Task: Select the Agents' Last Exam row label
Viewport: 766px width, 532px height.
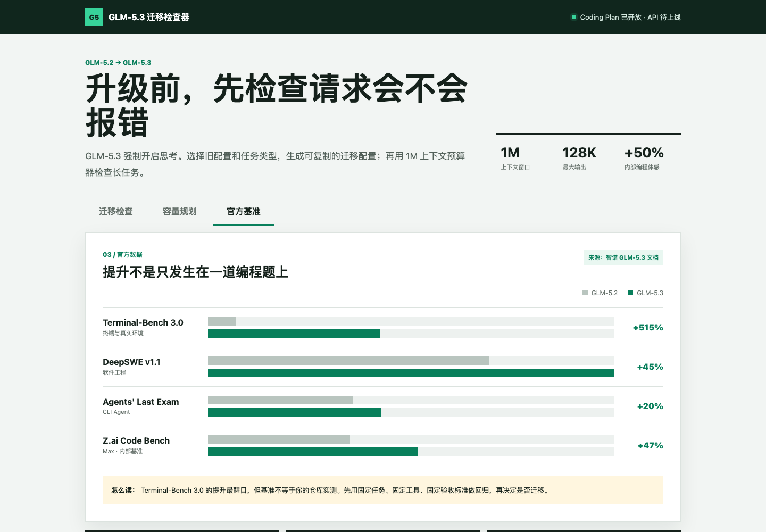Action: pyautogui.click(x=141, y=402)
